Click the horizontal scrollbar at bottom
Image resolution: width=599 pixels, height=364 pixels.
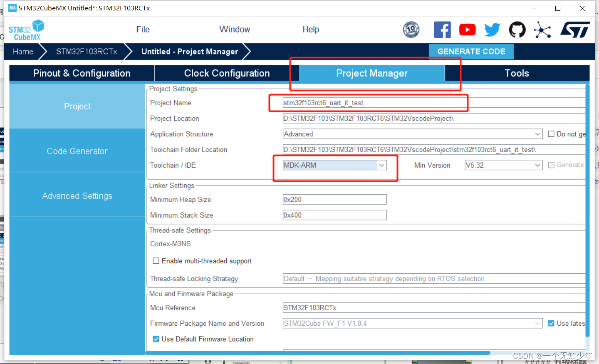(317, 353)
